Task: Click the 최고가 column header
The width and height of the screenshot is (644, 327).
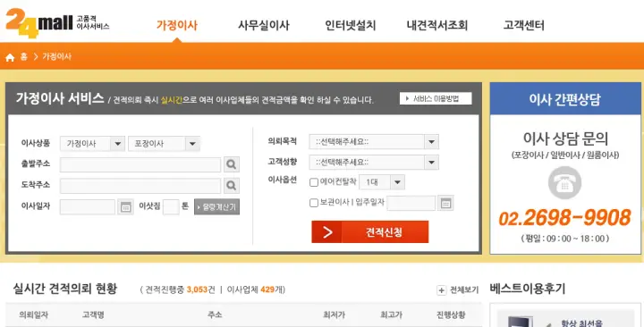Action: [x=392, y=315]
